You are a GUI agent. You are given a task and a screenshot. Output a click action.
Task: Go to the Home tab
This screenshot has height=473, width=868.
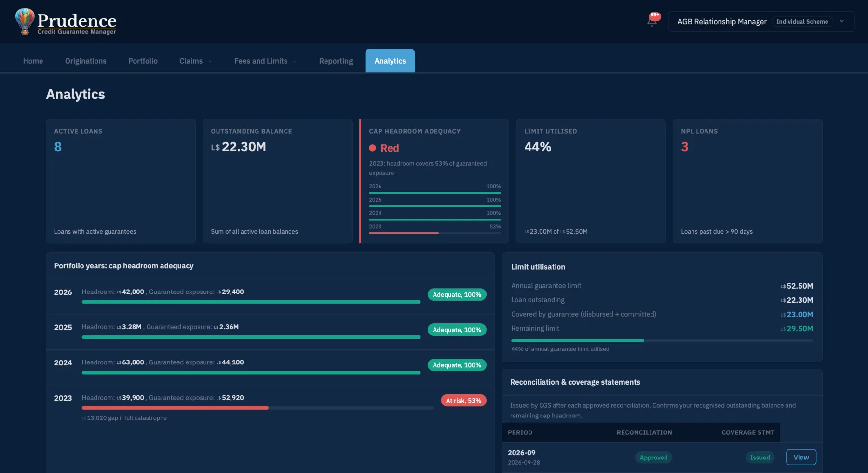[33, 61]
